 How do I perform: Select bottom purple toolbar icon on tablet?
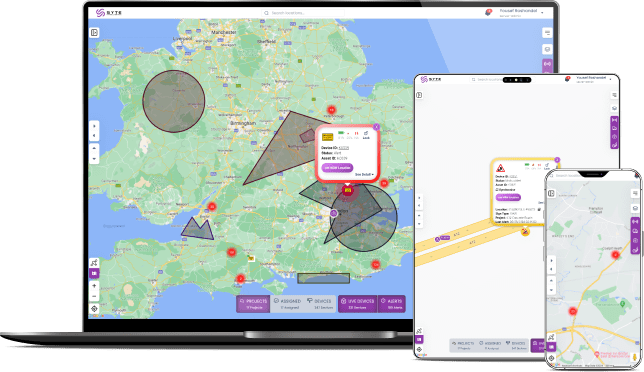pos(614,145)
